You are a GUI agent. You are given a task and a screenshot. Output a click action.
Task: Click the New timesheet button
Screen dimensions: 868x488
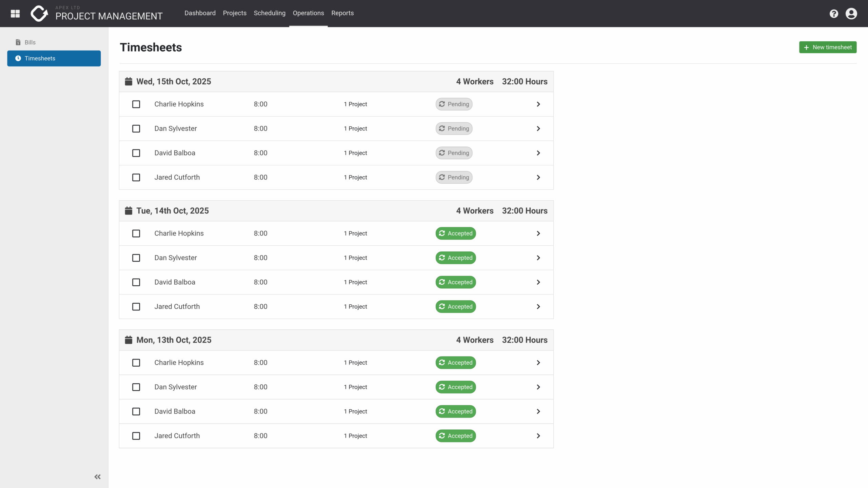[x=828, y=47]
